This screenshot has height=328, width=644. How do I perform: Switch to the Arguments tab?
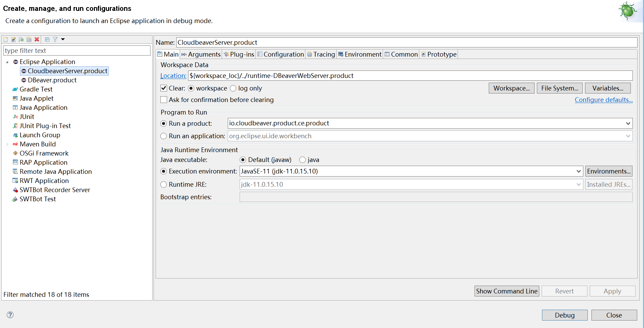coord(201,54)
